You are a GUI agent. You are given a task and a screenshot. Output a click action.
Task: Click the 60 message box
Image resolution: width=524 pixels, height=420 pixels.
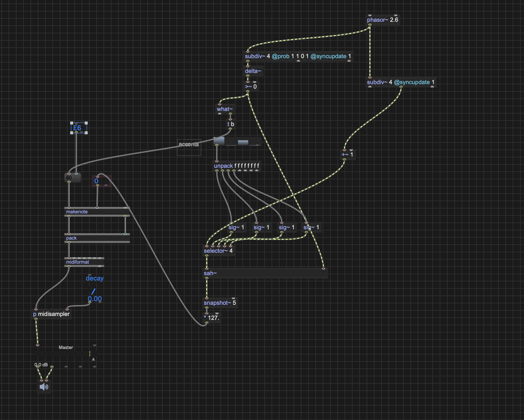[72, 178]
